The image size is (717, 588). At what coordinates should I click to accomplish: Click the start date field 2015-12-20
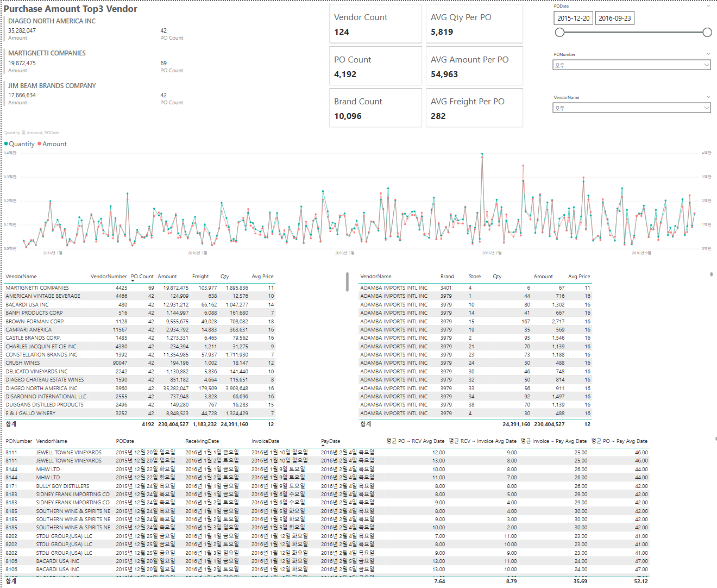click(574, 18)
